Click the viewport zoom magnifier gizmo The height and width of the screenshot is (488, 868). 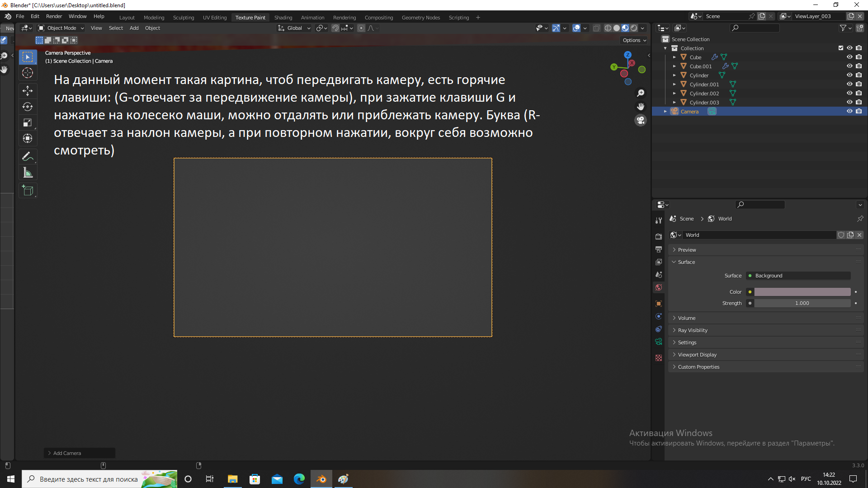point(641,93)
